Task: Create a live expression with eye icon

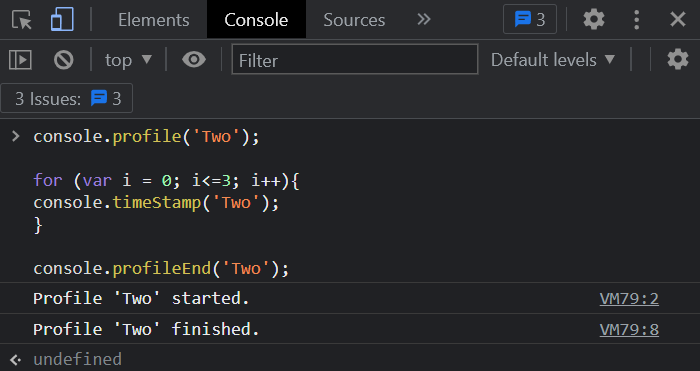Action: click(x=194, y=59)
